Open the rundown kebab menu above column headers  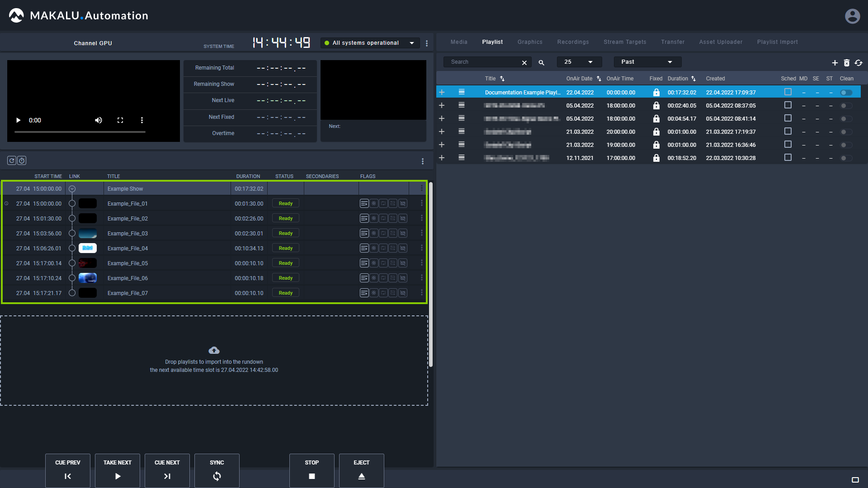pyautogui.click(x=423, y=161)
